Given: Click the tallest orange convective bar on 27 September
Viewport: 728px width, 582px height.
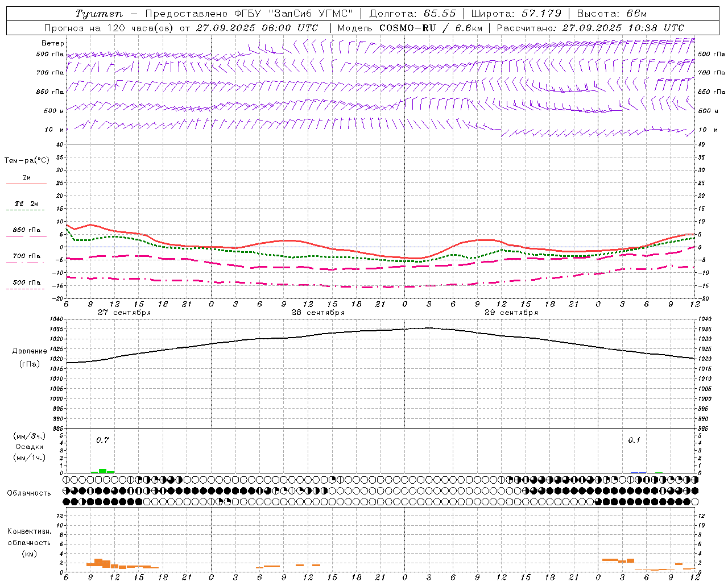Looking at the screenshot, I should pyautogui.click(x=98, y=562).
